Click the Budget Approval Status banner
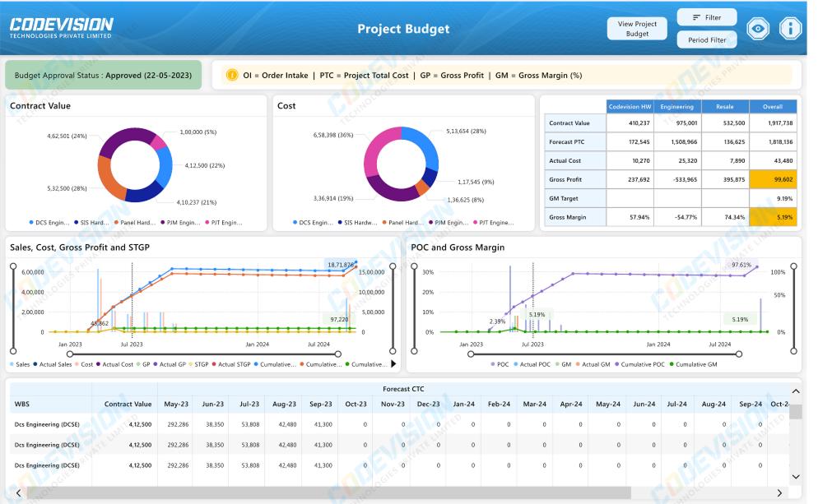The height and width of the screenshot is (504, 818). pyautogui.click(x=103, y=76)
